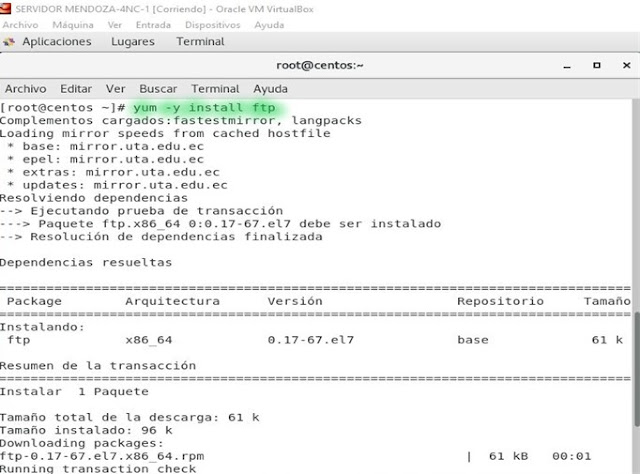Screen dimensions: 640x474
Task: Click the Package column header
Action: point(34,301)
